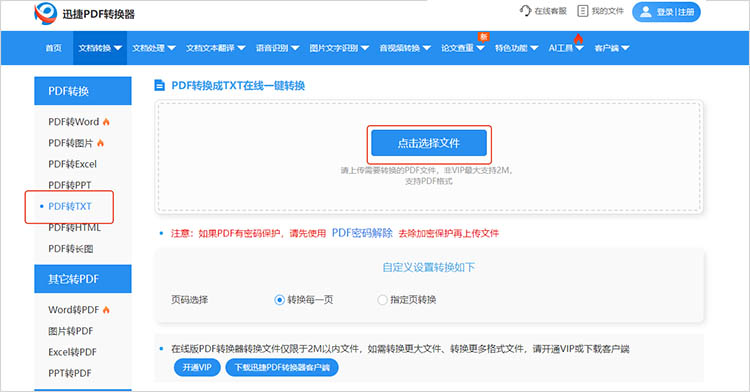Expand 文档文本翻译 dropdown arrow
The width and height of the screenshot is (750, 392).
click(x=241, y=48)
